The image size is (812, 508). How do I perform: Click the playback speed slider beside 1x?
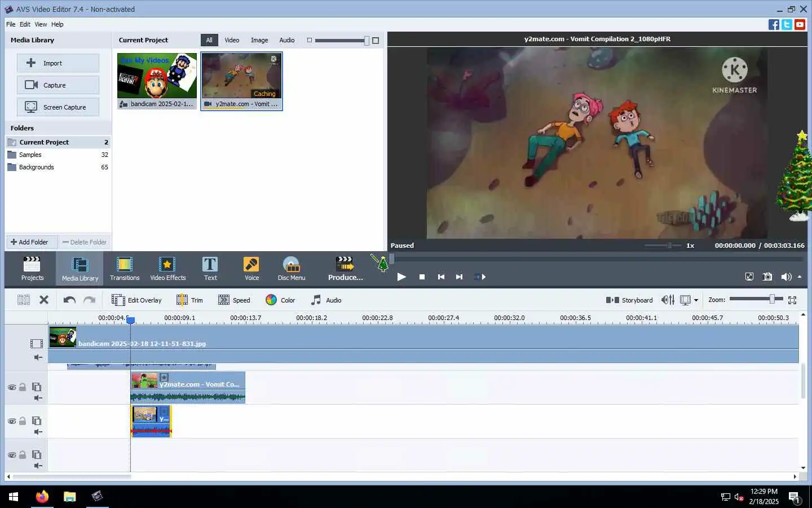pyautogui.click(x=663, y=246)
